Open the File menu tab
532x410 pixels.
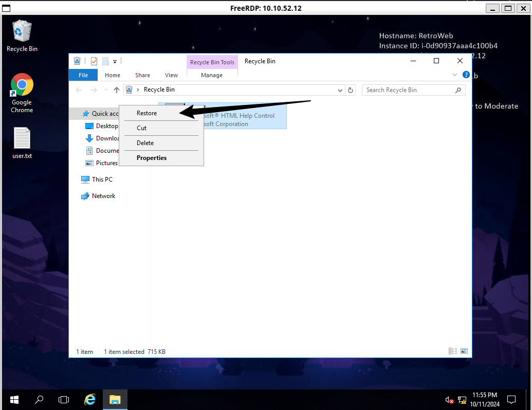(x=83, y=75)
